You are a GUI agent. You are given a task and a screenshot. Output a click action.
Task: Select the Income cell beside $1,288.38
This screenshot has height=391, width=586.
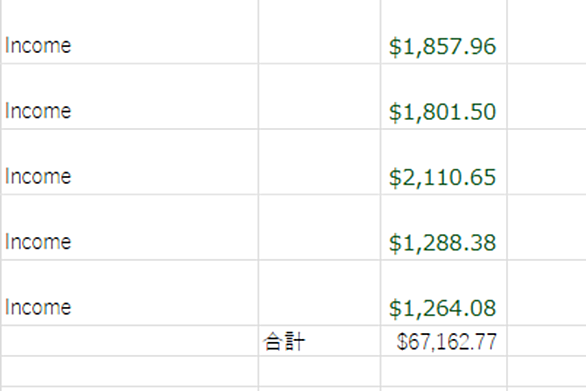pyautogui.click(x=129, y=227)
